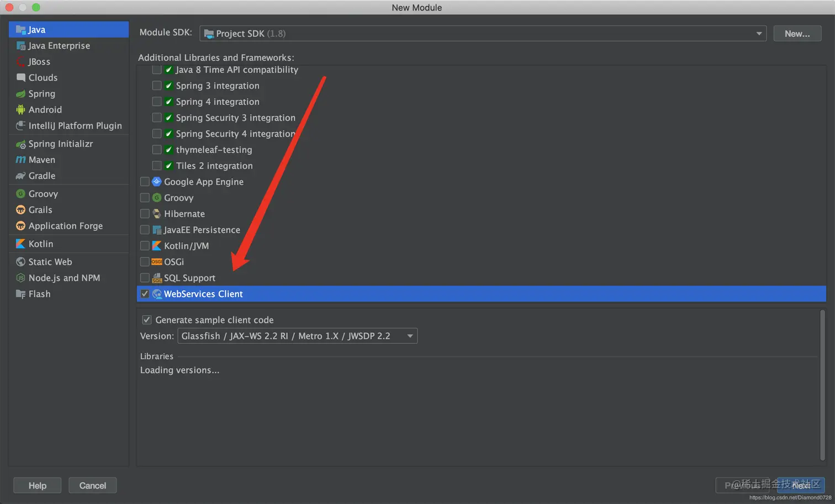The width and height of the screenshot is (835, 504).
Task: Select the Grails icon
Action: 21,210
